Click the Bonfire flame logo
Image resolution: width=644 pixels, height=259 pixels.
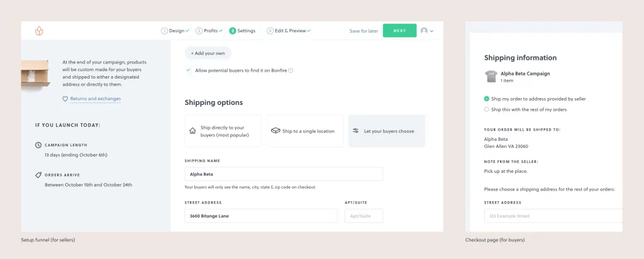click(40, 30)
